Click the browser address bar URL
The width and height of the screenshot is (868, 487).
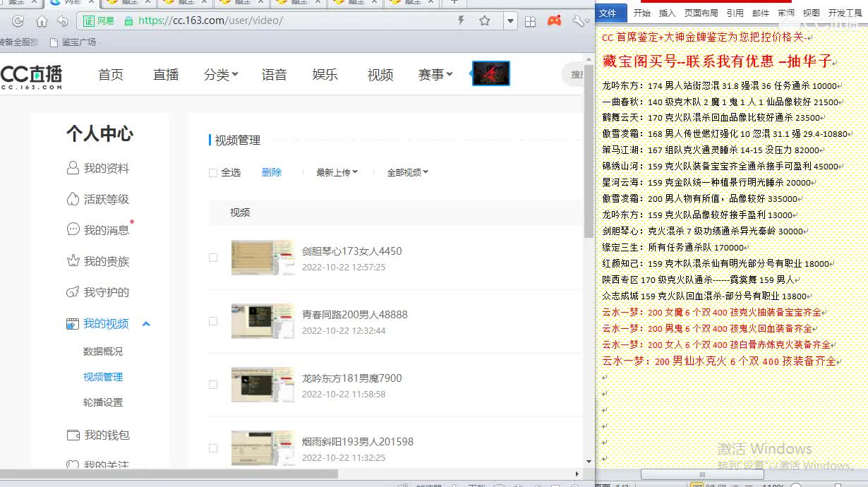coord(210,20)
